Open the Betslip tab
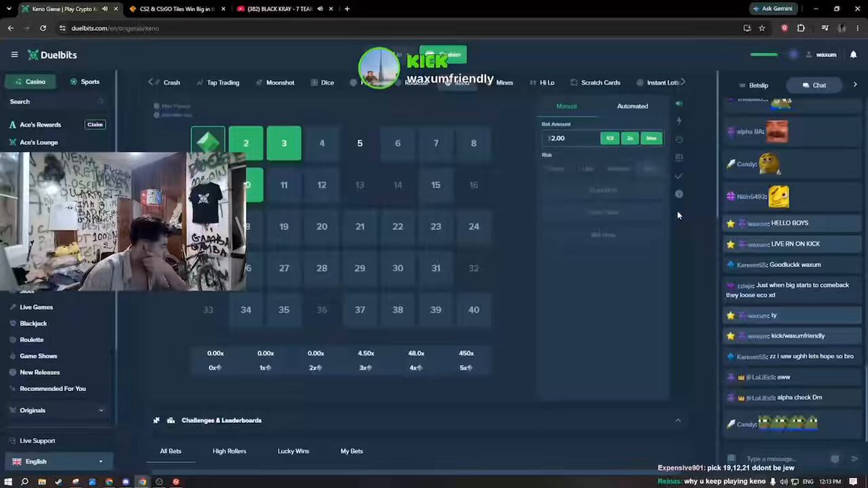This screenshot has width=868, height=488. point(753,85)
